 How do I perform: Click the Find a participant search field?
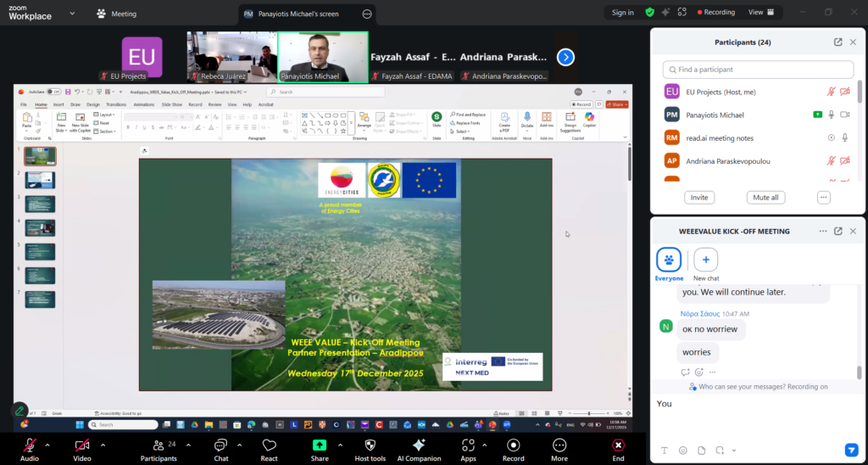(758, 70)
